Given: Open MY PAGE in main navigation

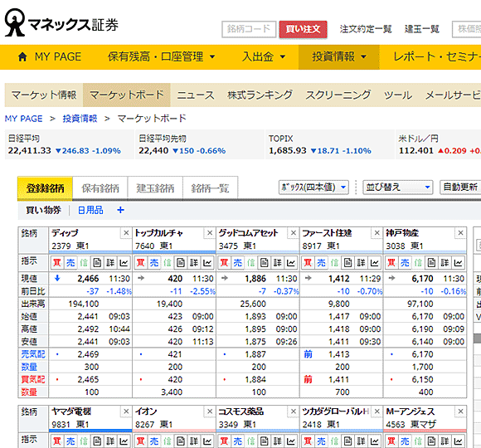Looking at the screenshot, I should pyautogui.click(x=58, y=56).
